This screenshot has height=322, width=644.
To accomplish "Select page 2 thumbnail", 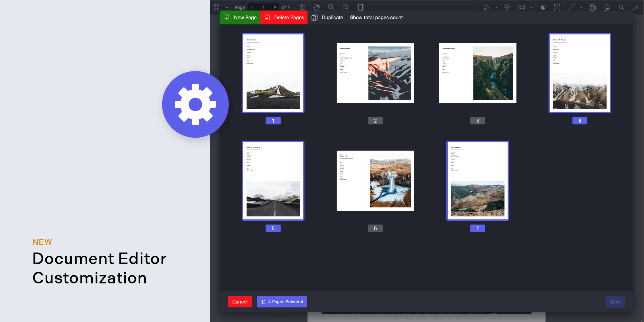I will point(375,73).
